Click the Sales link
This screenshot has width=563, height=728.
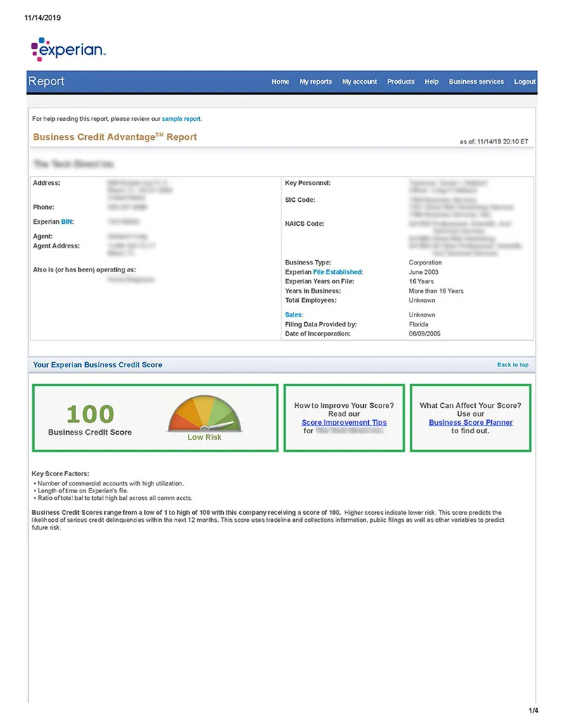293,315
